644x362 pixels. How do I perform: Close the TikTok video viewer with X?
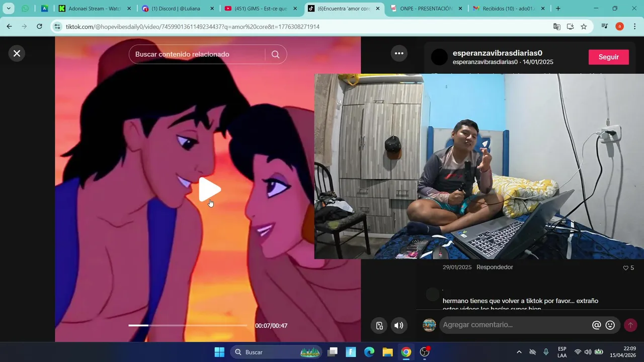[17, 53]
